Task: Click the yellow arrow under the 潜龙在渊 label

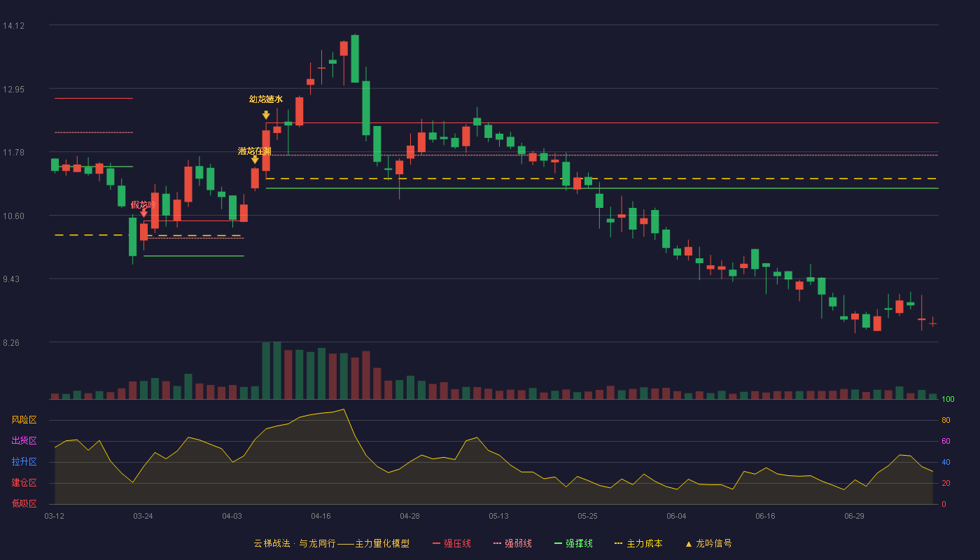Action: click(x=255, y=160)
